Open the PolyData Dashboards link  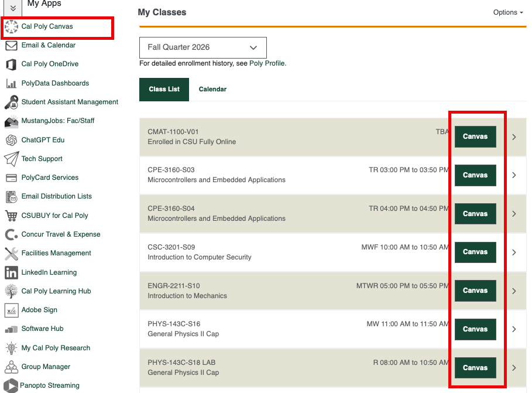55,83
